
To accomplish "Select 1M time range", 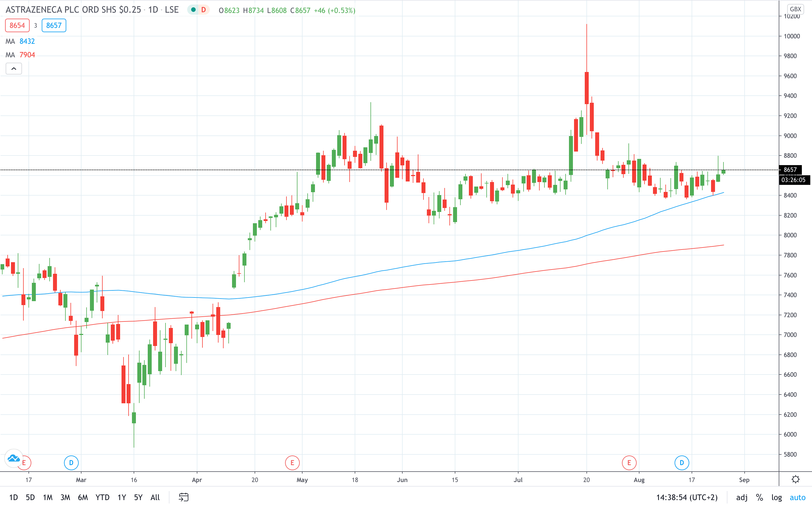I will click(x=48, y=497).
